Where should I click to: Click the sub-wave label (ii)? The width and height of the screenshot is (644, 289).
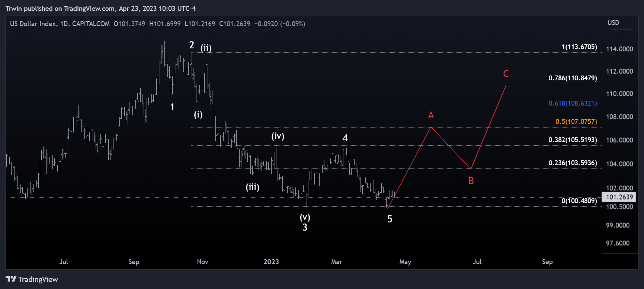pos(206,48)
